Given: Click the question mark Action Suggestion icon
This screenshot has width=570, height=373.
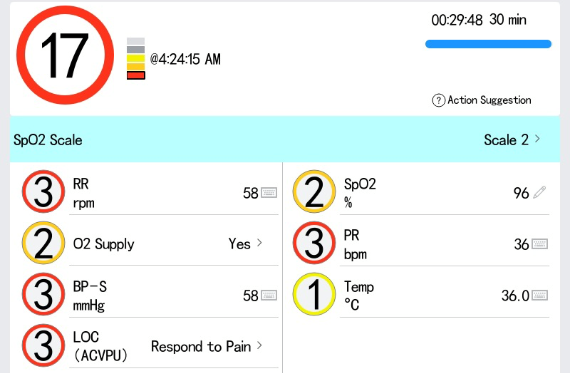Looking at the screenshot, I should pos(438,100).
